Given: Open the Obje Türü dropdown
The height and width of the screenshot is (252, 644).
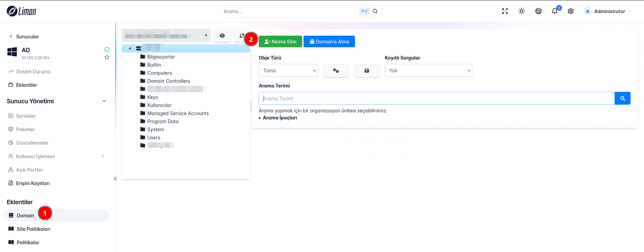Looking at the screenshot, I should point(288,70).
